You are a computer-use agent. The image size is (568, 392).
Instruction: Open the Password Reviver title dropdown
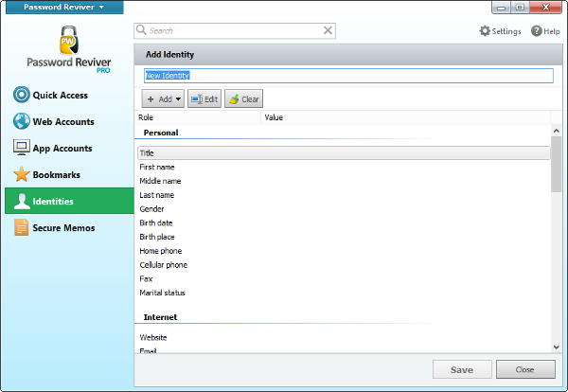point(64,8)
